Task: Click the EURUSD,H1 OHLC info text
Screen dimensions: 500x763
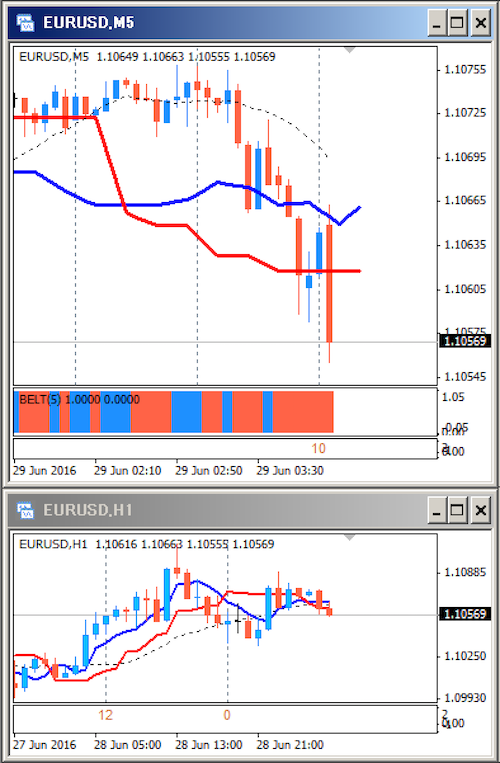Action: 146,544
